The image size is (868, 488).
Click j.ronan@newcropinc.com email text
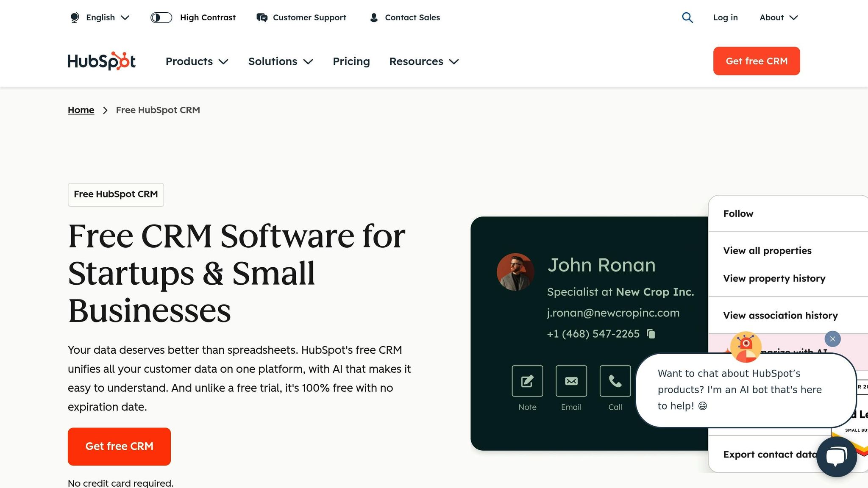[613, 313]
